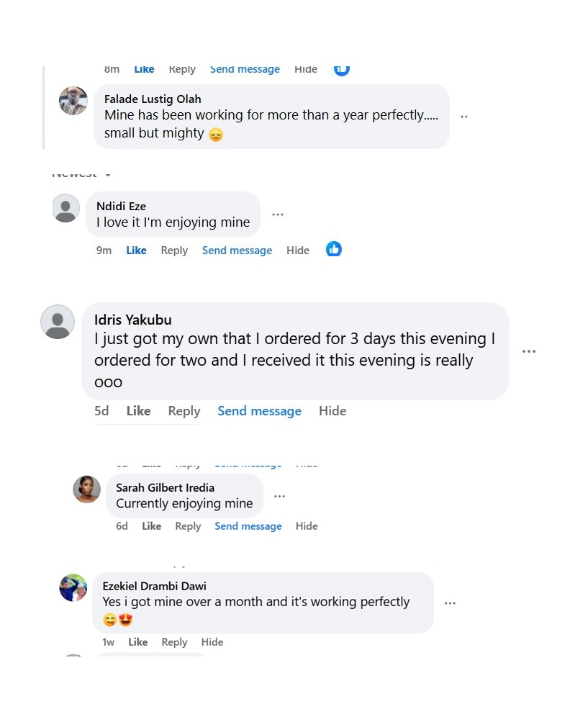Viewport: 588px width, 722px height.
Task: Open Ezekiel Drambi Dawi's profile photo
Action: [73, 588]
